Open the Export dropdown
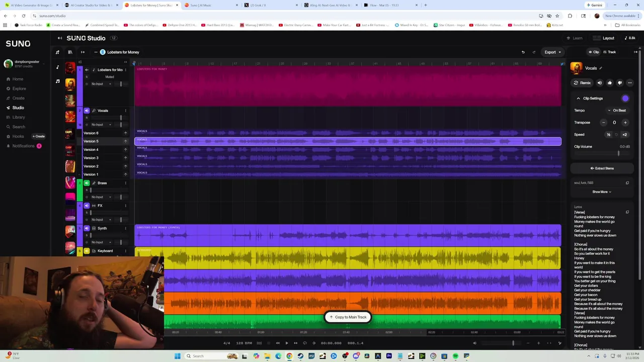The image size is (644, 362). 552,52
